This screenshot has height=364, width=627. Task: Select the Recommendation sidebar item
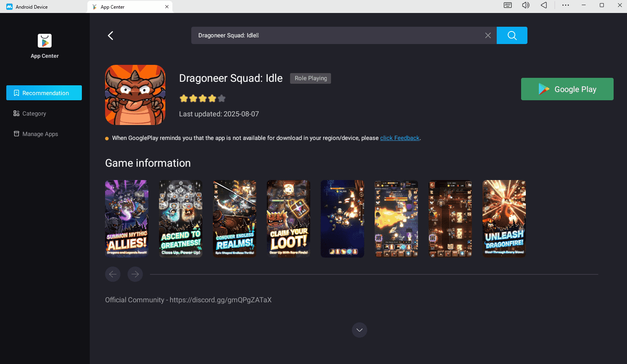[x=44, y=93]
